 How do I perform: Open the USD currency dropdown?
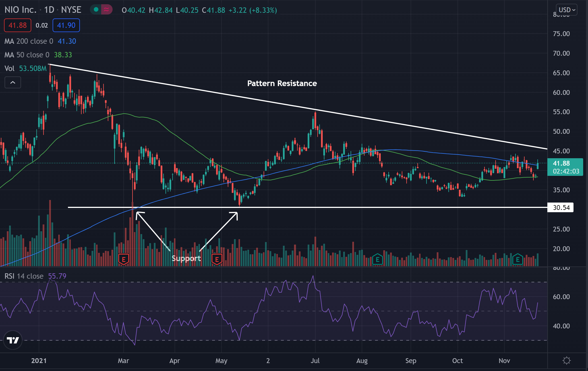(567, 10)
